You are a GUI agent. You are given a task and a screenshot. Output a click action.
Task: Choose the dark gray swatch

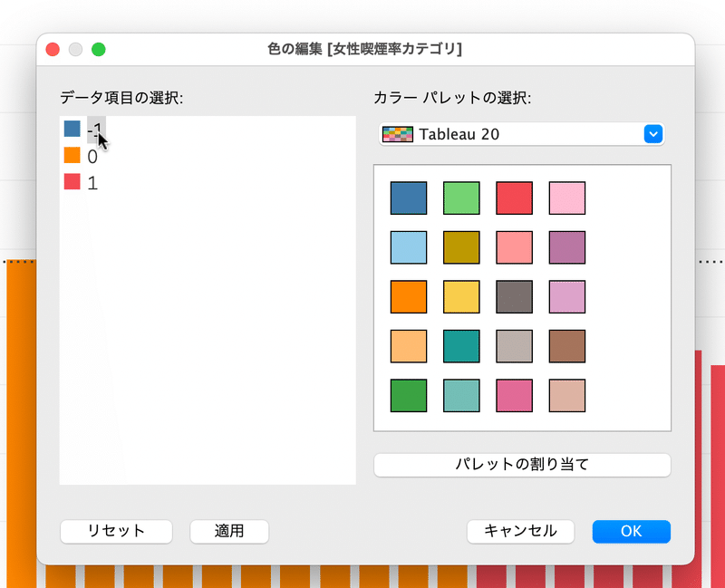click(514, 297)
